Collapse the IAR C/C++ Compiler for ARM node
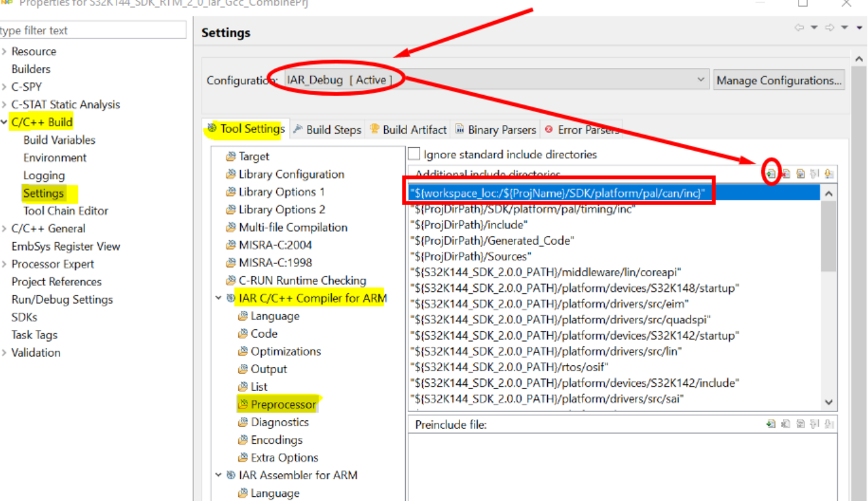This screenshot has height=501, width=868. tap(219, 298)
